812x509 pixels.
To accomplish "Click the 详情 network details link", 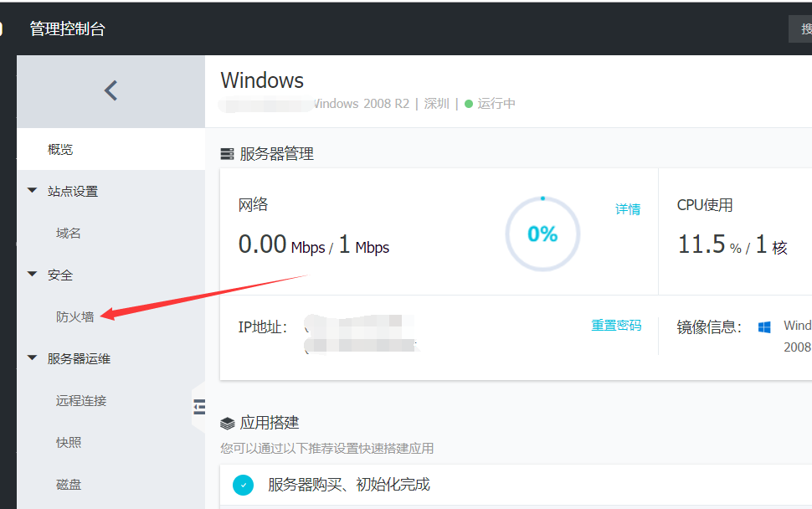I will pyautogui.click(x=628, y=209).
